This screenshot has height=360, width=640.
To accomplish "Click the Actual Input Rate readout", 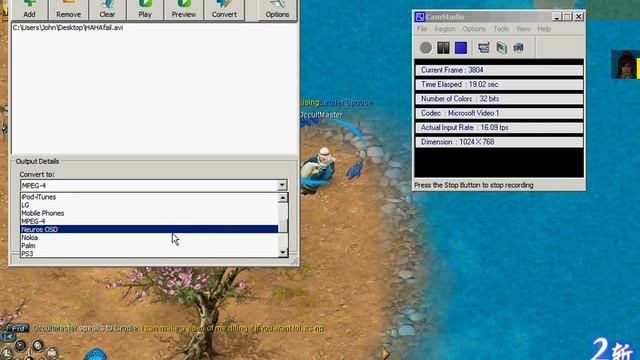I will [x=499, y=128].
